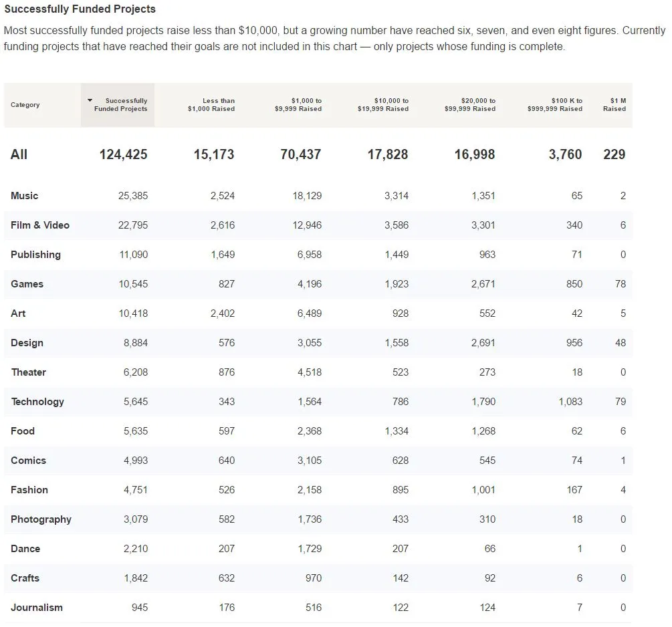The image size is (672, 627).
Task: Select the Journalism category row
Action: coord(37,608)
